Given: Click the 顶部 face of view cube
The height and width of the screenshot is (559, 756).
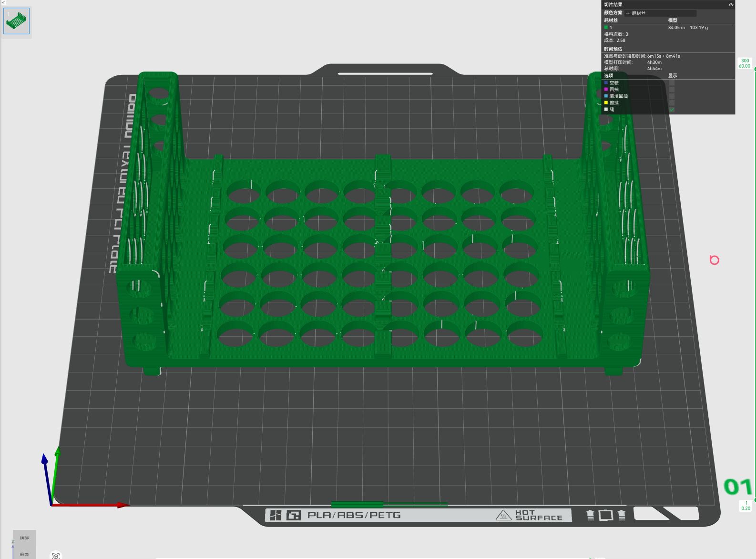Looking at the screenshot, I should pos(24,538).
